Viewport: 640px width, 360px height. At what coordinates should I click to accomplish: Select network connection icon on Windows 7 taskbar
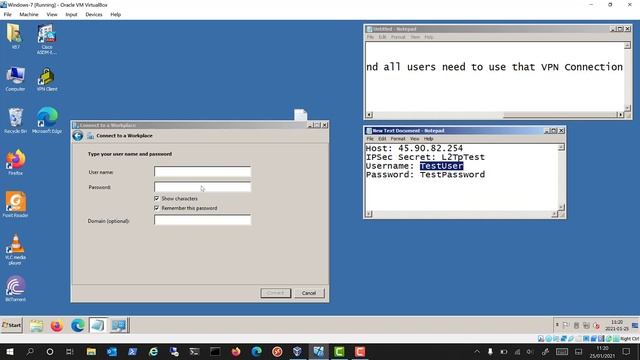click(x=119, y=326)
